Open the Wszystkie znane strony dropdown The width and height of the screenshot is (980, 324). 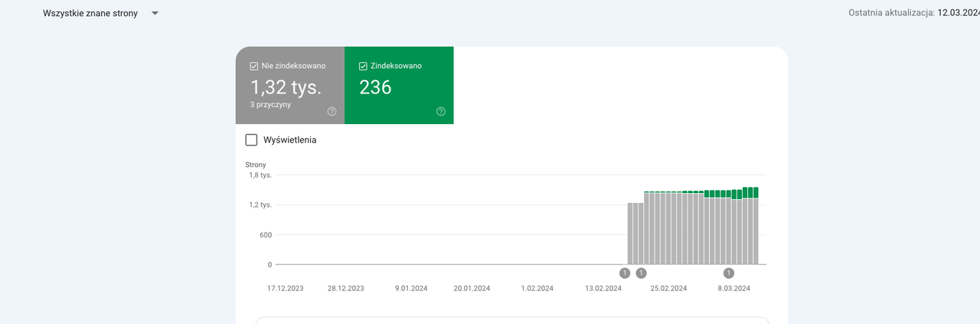point(100,13)
